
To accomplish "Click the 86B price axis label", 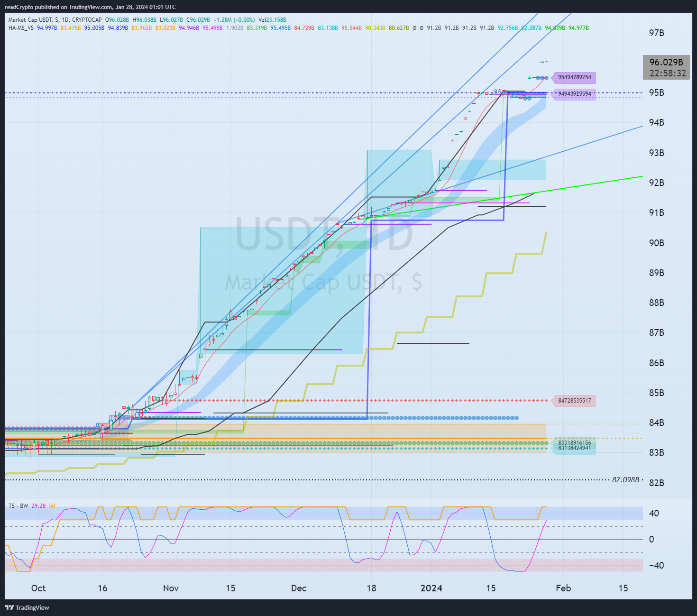I will (x=657, y=363).
